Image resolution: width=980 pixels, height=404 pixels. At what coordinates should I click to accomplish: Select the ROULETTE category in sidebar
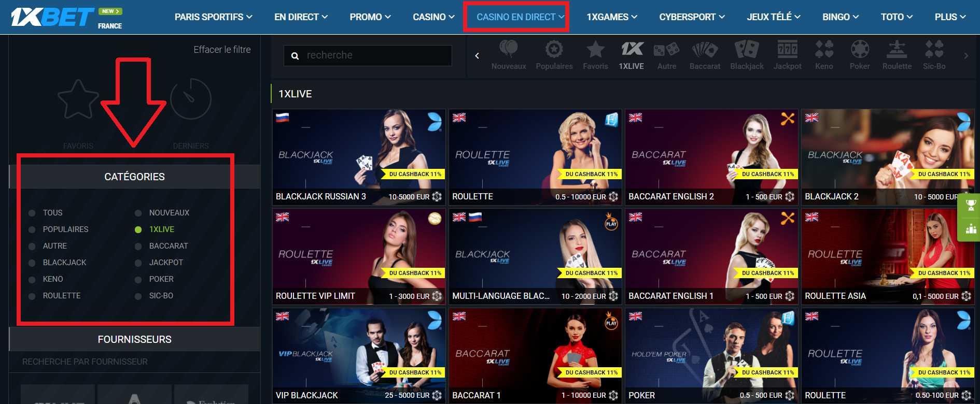click(62, 296)
